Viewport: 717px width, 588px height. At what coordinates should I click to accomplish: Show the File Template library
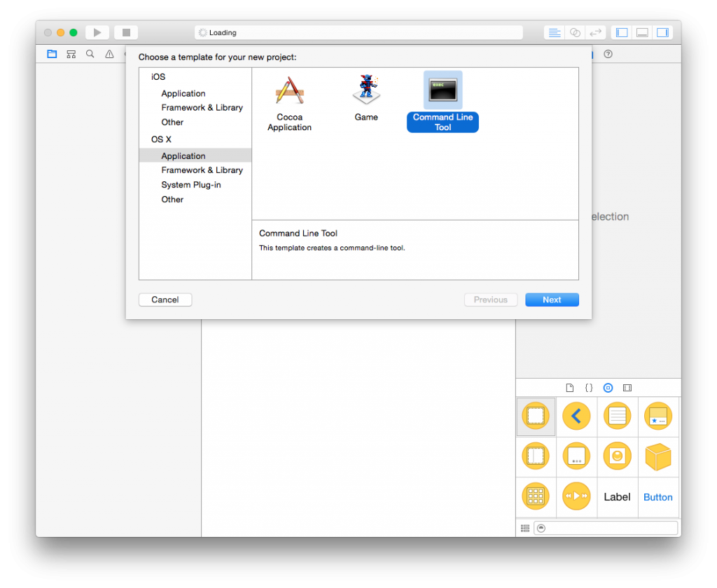click(570, 388)
